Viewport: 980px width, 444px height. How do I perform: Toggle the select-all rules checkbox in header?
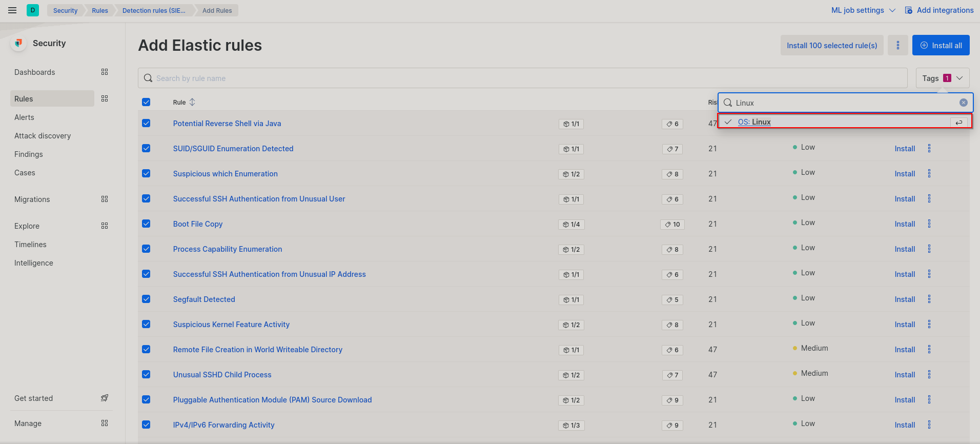pos(146,102)
